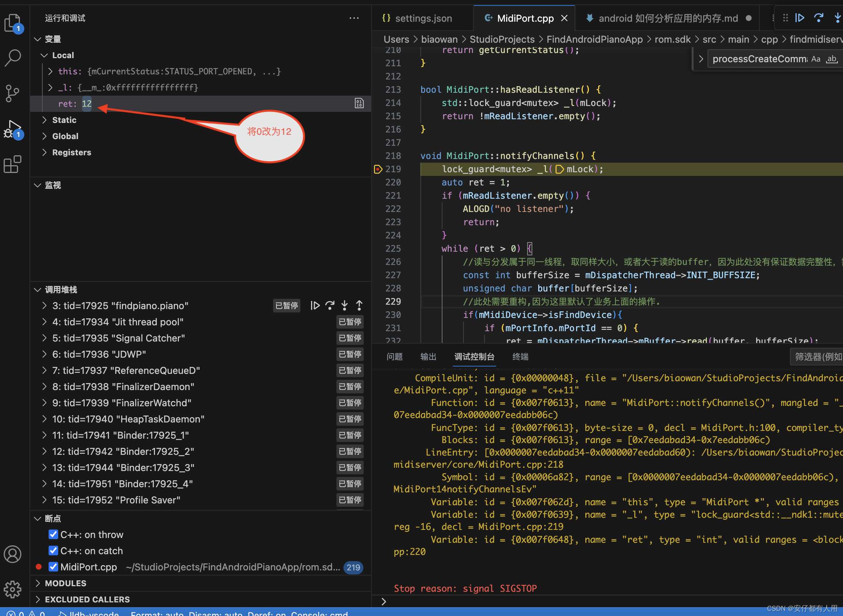The width and height of the screenshot is (843, 616).
Task: Click the red breakpoint dot for MidiPort.cpp
Action: tap(38, 567)
